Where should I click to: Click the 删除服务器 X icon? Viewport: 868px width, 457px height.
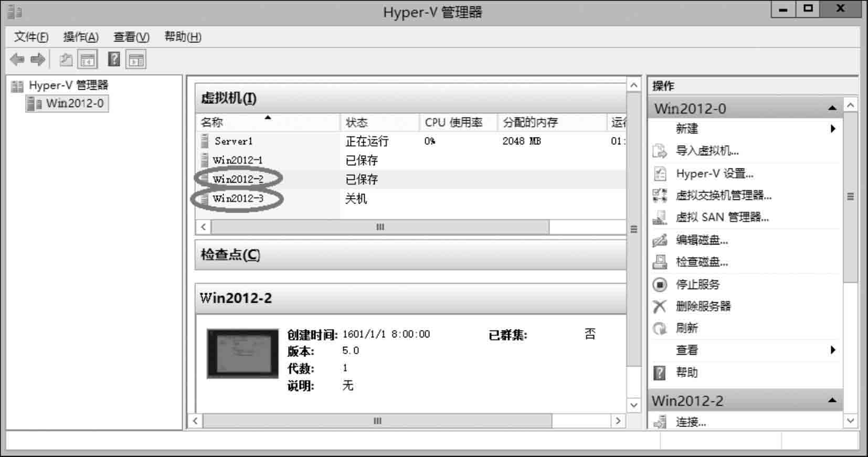pos(660,306)
